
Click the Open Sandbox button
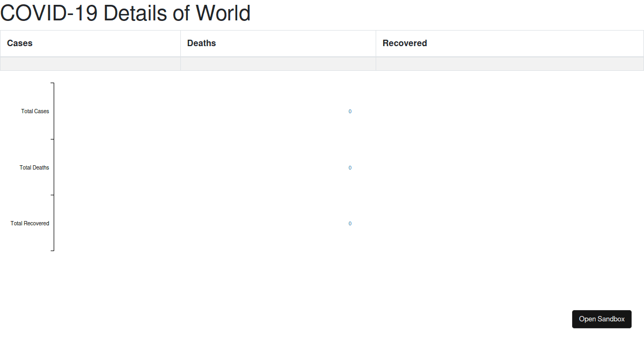click(602, 319)
